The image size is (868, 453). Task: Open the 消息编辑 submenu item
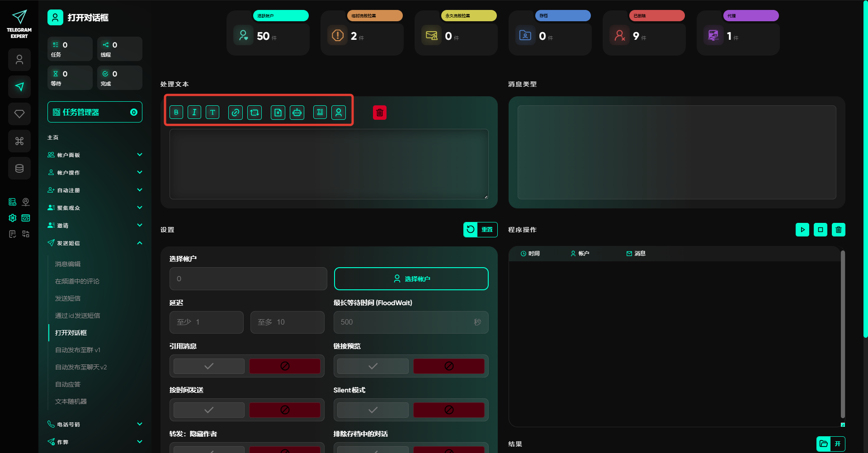68,264
